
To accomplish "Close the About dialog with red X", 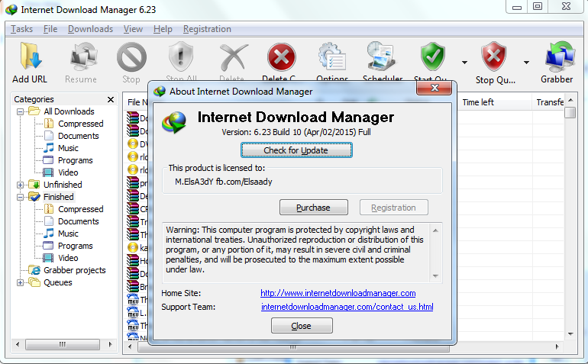I will coord(435,88).
